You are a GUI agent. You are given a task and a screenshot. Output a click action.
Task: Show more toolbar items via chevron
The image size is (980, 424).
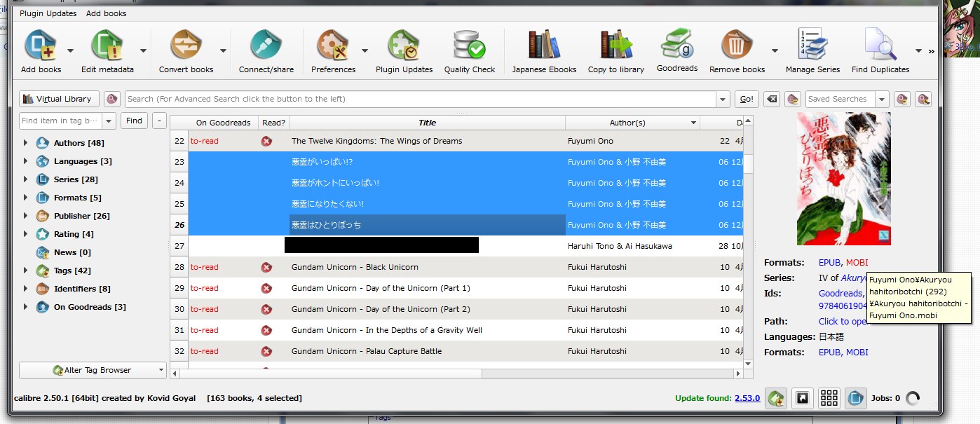[932, 50]
